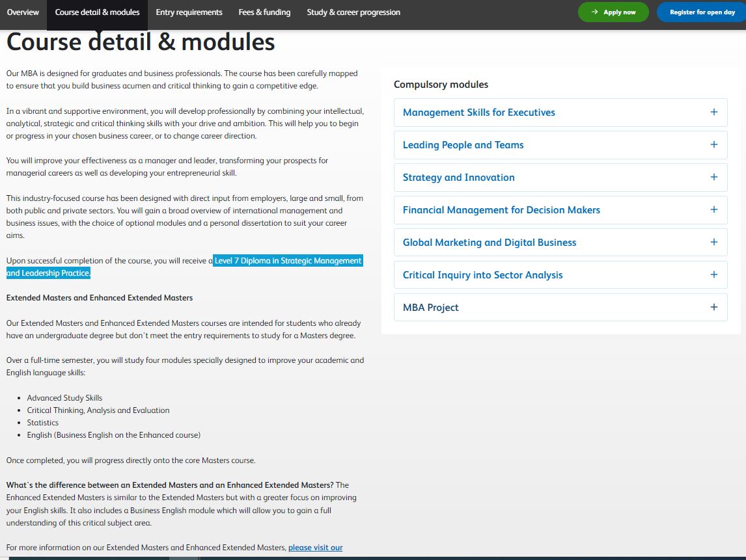Expand the MBA Project module title

(430, 308)
